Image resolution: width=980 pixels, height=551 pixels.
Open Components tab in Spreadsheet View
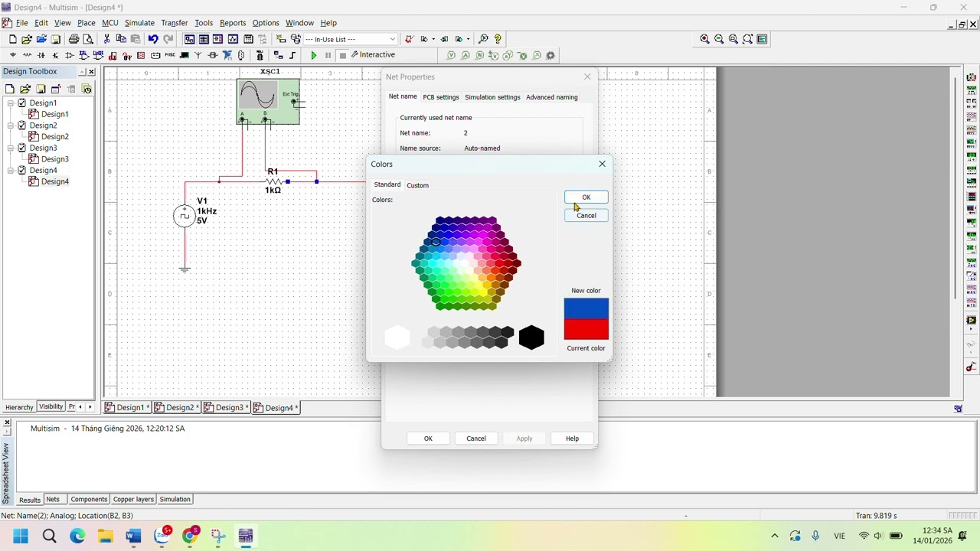coord(89,499)
